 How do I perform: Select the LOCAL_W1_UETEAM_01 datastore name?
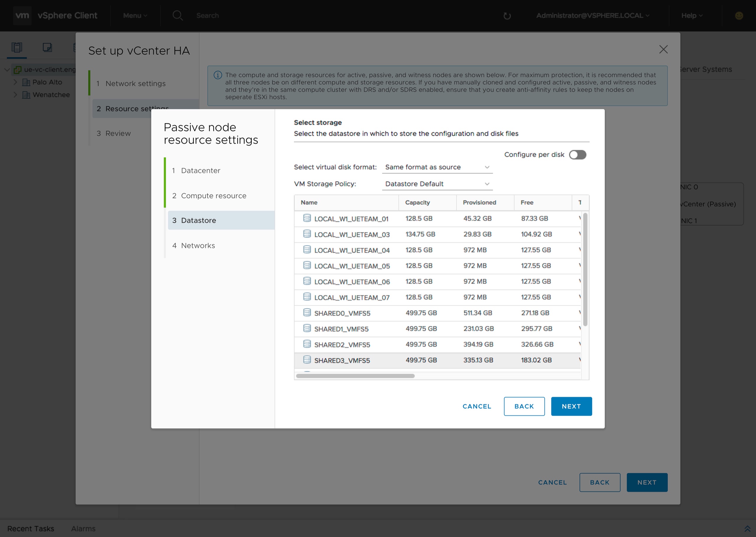pyautogui.click(x=351, y=219)
